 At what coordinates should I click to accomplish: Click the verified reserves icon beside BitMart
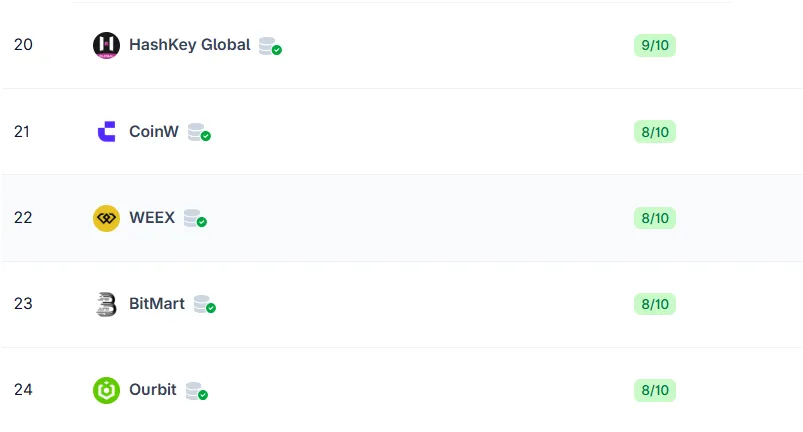pos(204,304)
